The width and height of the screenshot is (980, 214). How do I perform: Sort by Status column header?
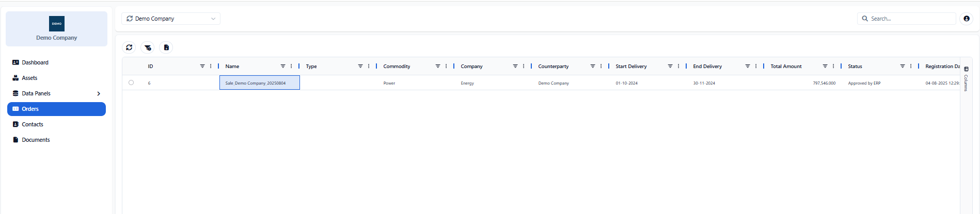(x=855, y=67)
